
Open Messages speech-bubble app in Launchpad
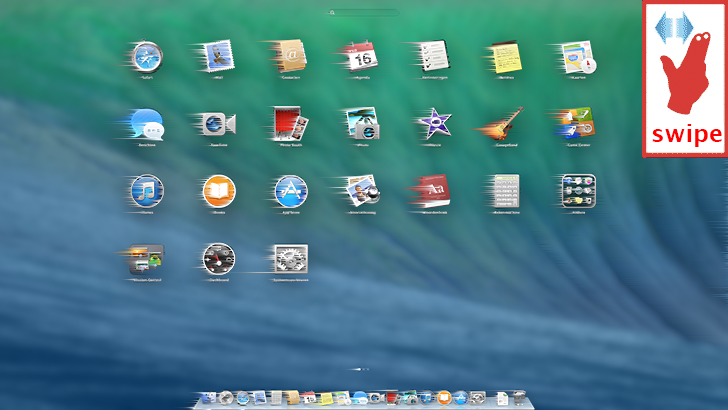point(147,124)
